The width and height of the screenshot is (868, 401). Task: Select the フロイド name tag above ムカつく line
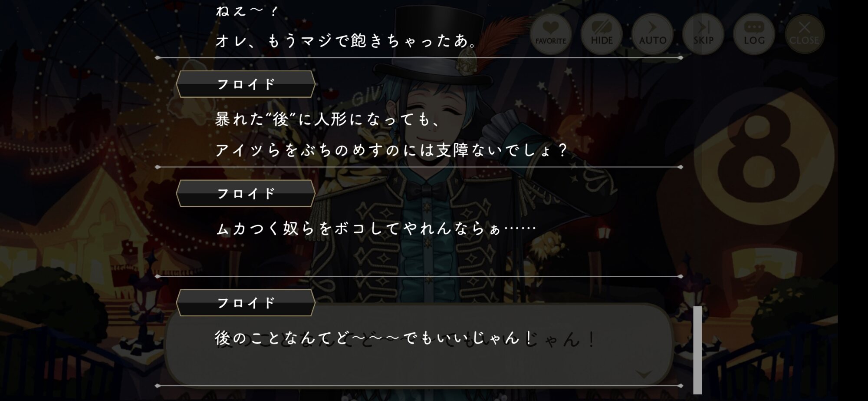pos(246,193)
